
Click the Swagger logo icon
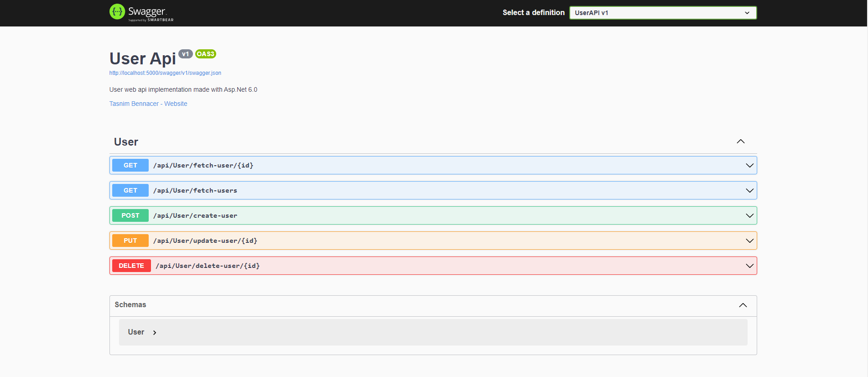click(117, 12)
